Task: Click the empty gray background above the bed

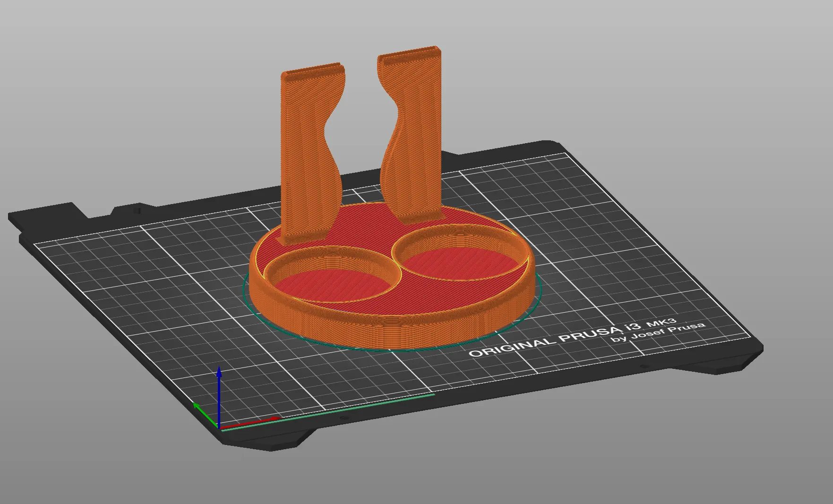Action: pyautogui.click(x=614, y=71)
